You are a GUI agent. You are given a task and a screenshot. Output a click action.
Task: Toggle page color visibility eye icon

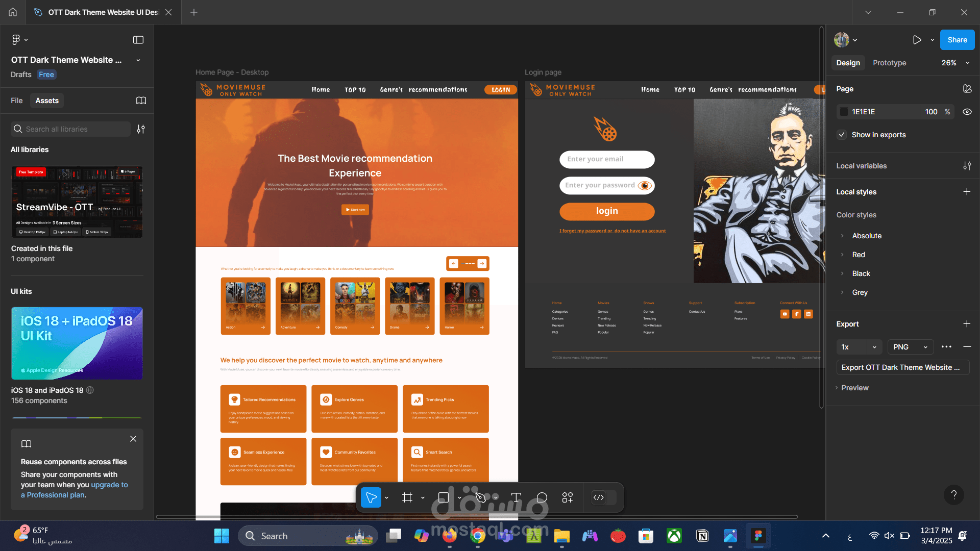click(967, 112)
